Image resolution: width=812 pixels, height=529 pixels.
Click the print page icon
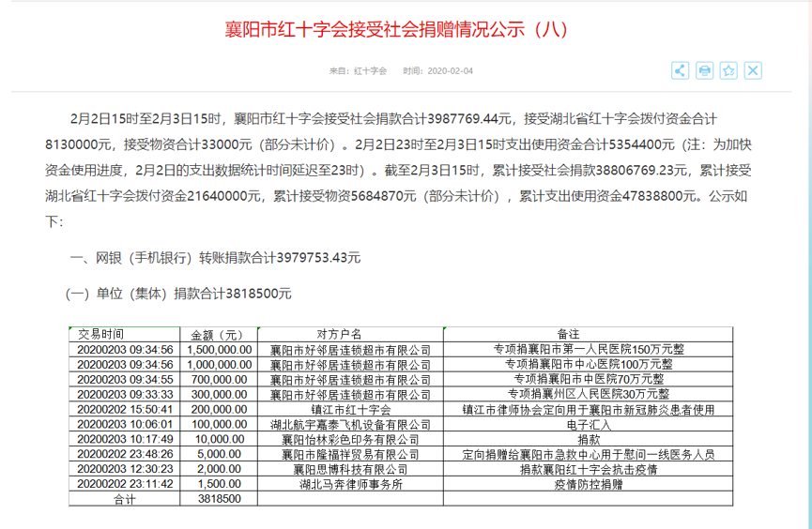(x=705, y=70)
